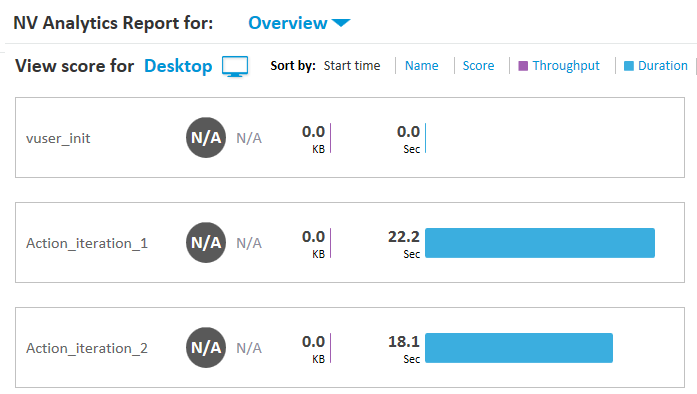
Task: Click the blue Duration color square
Action: pyautogui.click(x=629, y=66)
